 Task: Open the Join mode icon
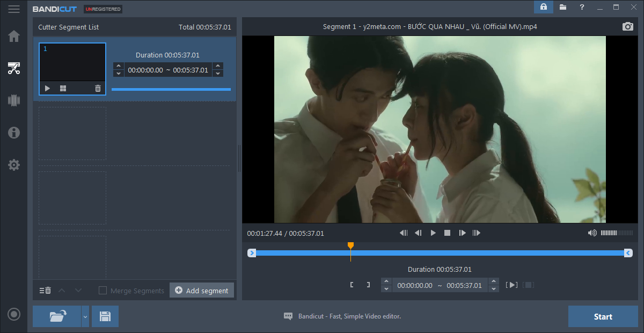tap(14, 100)
